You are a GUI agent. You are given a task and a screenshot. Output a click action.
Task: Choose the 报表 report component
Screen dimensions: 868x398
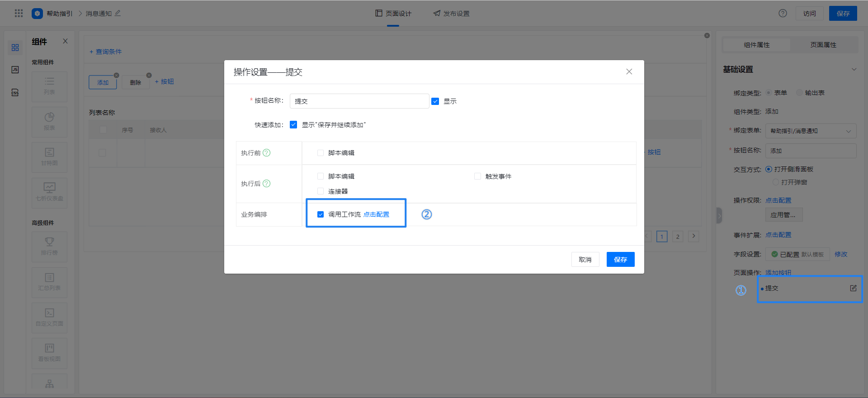[x=49, y=122]
